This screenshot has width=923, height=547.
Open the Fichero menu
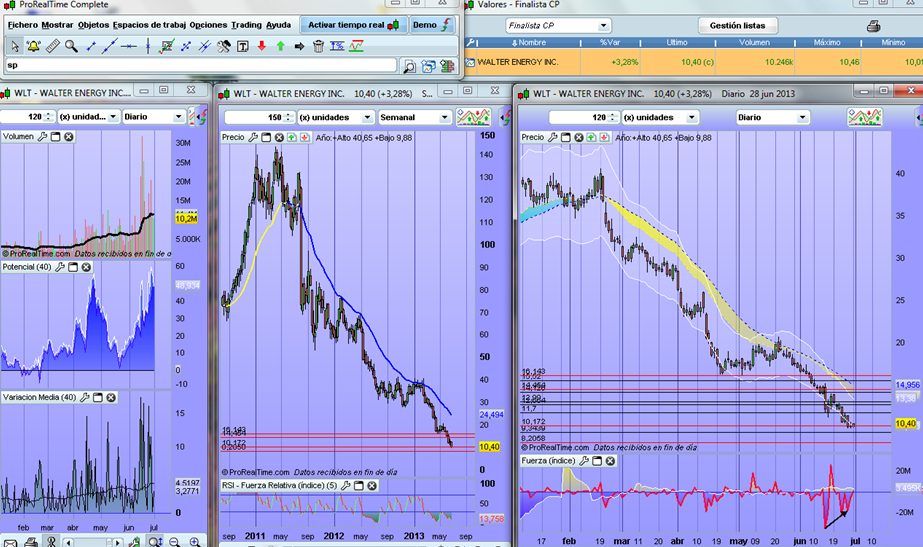(22, 23)
